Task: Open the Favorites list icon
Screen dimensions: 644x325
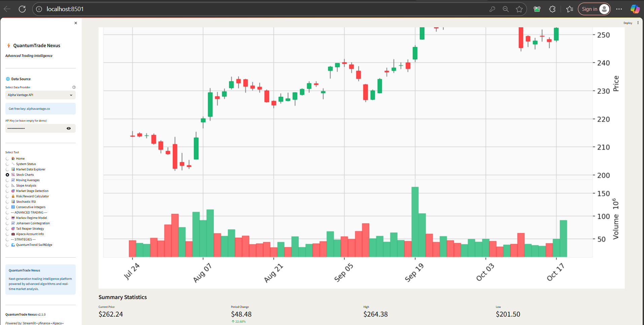Action: (x=570, y=9)
